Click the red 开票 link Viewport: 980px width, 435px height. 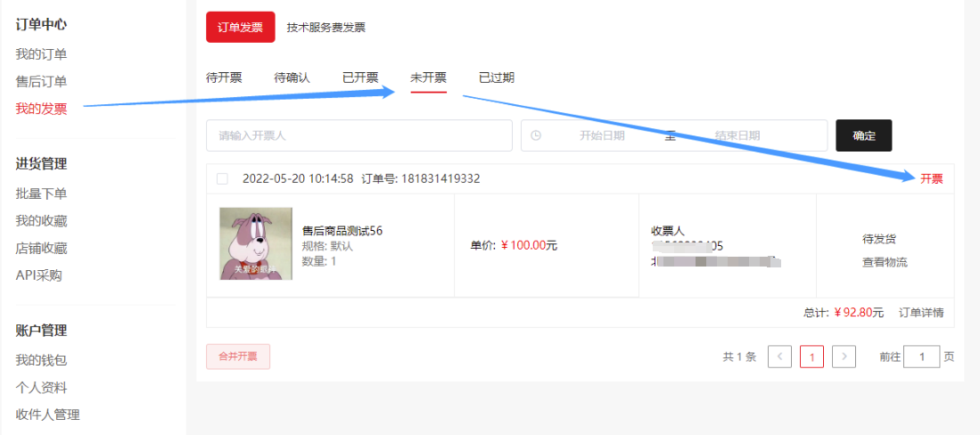coord(931,179)
